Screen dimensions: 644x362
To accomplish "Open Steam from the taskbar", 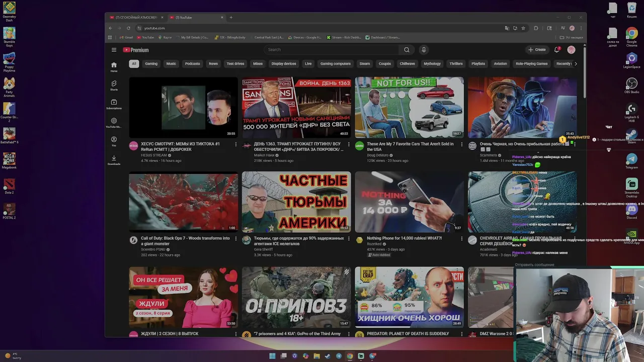I will [328, 356].
